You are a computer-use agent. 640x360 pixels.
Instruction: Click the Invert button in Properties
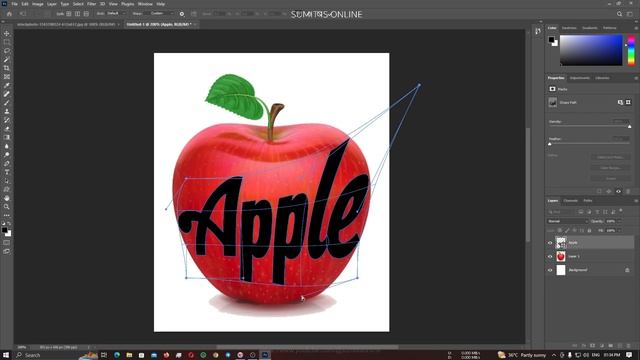[610, 178]
